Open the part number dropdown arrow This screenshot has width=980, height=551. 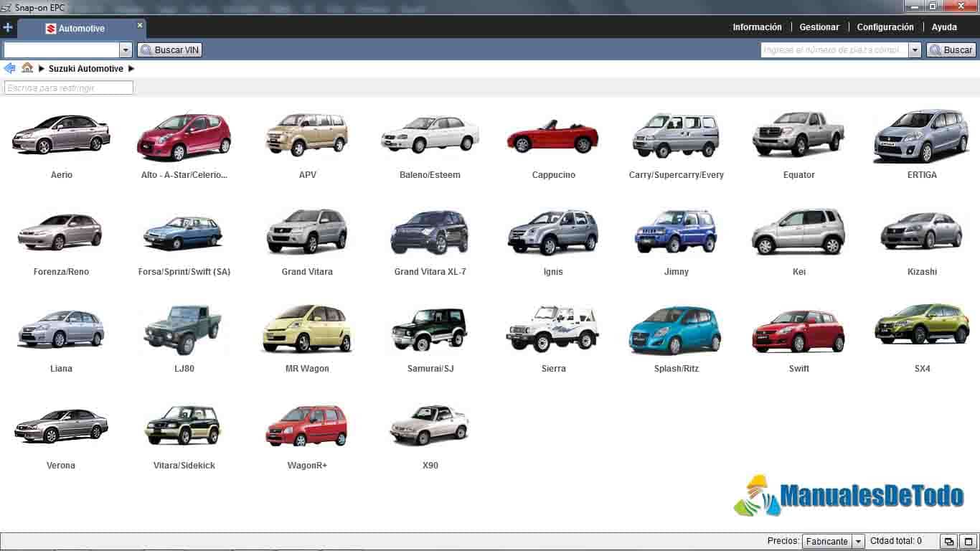click(x=915, y=50)
